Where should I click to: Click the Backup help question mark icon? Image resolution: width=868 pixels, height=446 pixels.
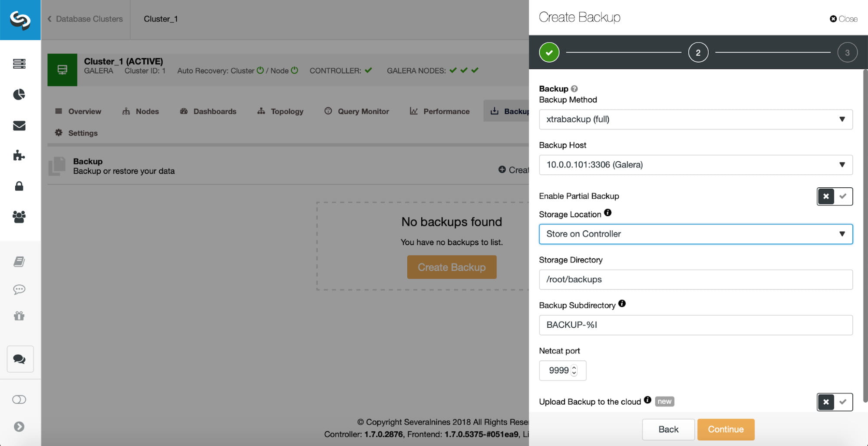pyautogui.click(x=574, y=89)
